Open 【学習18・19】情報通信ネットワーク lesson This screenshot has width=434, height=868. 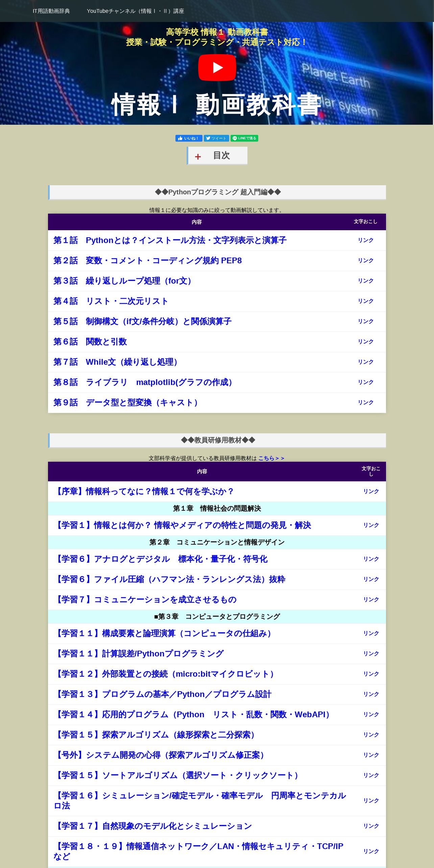198,851
